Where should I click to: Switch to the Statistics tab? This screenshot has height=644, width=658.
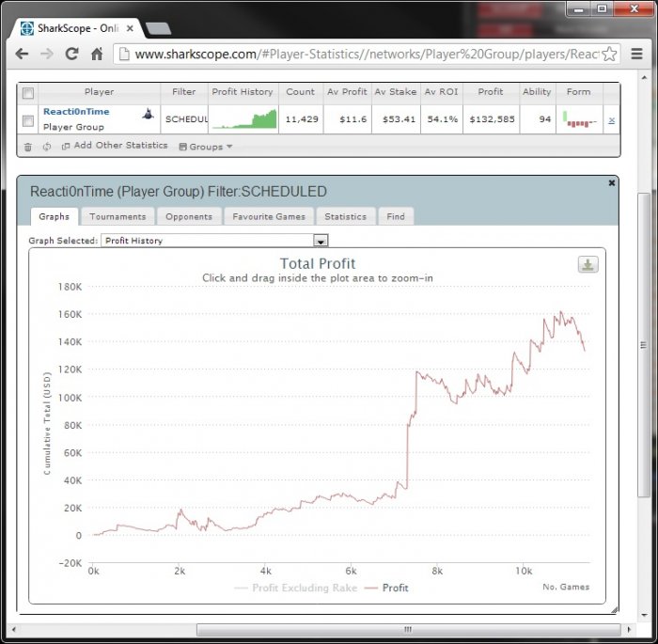point(345,216)
